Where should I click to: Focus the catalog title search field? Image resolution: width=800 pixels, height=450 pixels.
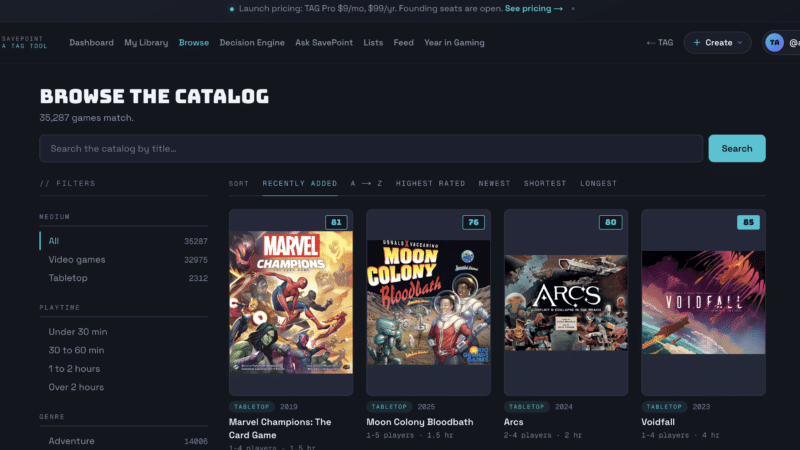point(371,148)
